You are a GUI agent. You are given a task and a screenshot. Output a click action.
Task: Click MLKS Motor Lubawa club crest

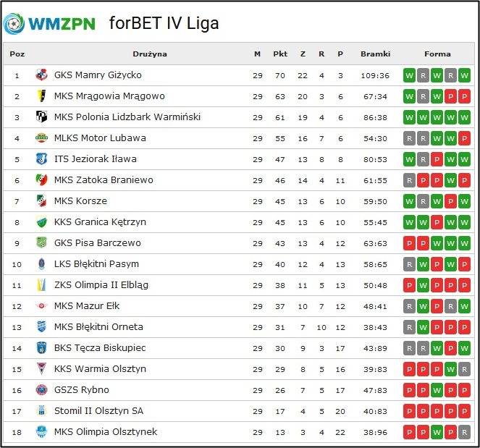pyautogui.click(x=41, y=138)
